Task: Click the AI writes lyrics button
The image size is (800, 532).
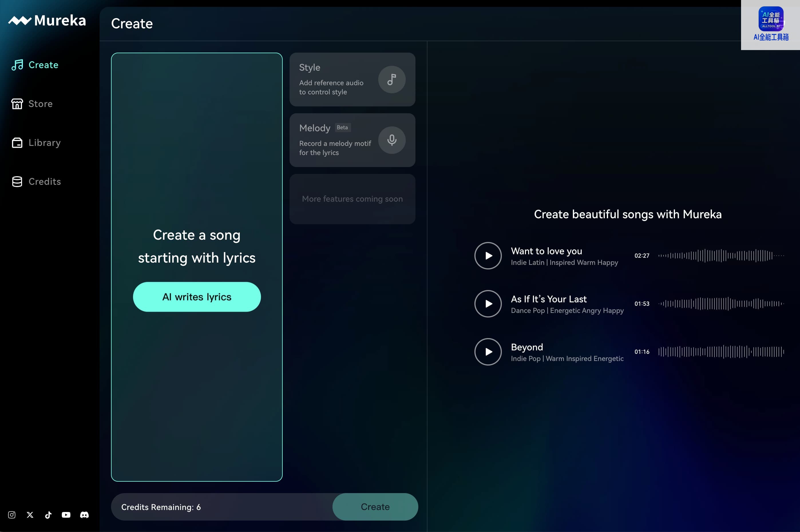Action: point(197,297)
